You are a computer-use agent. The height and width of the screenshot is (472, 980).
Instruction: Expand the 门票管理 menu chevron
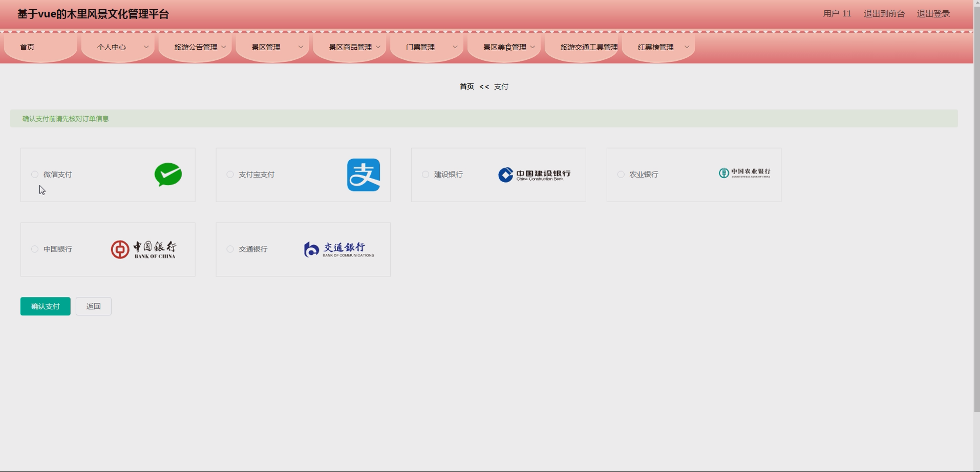(455, 47)
